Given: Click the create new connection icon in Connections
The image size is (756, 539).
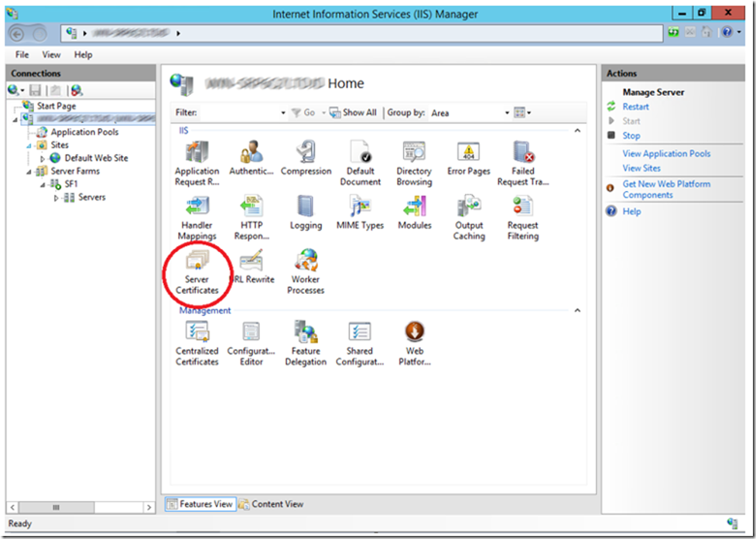Looking at the screenshot, I should [x=13, y=90].
